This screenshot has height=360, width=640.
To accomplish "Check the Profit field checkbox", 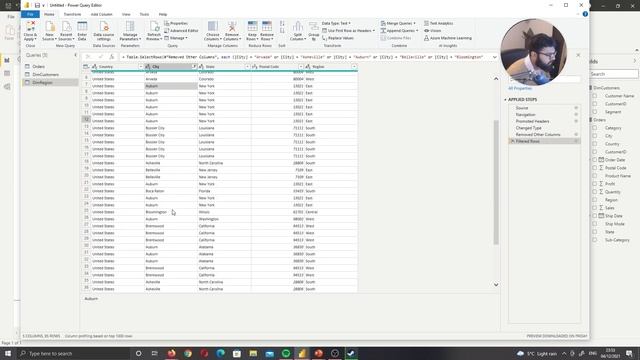I will (595, 184).
